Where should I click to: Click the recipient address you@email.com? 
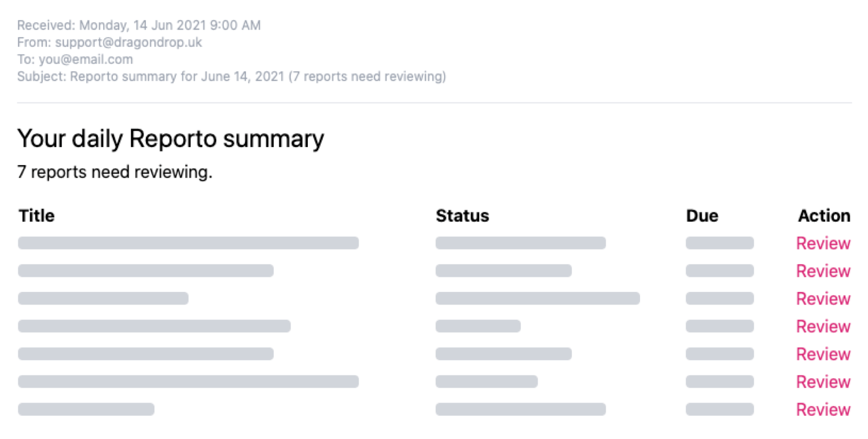click(86, 59)
